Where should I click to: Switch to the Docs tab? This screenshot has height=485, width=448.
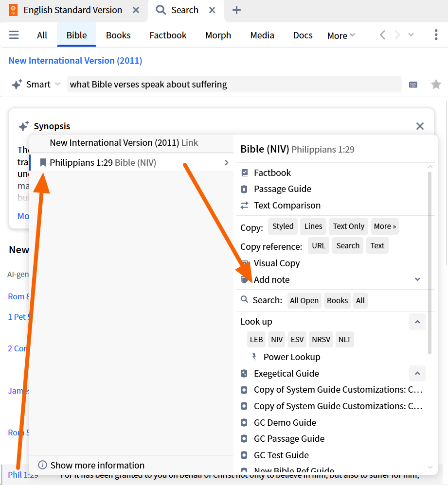click(303, 35)
